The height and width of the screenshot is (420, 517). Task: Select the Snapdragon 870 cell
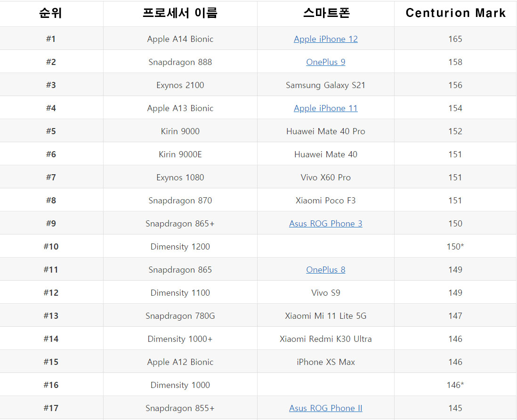(x=180, y=201)
